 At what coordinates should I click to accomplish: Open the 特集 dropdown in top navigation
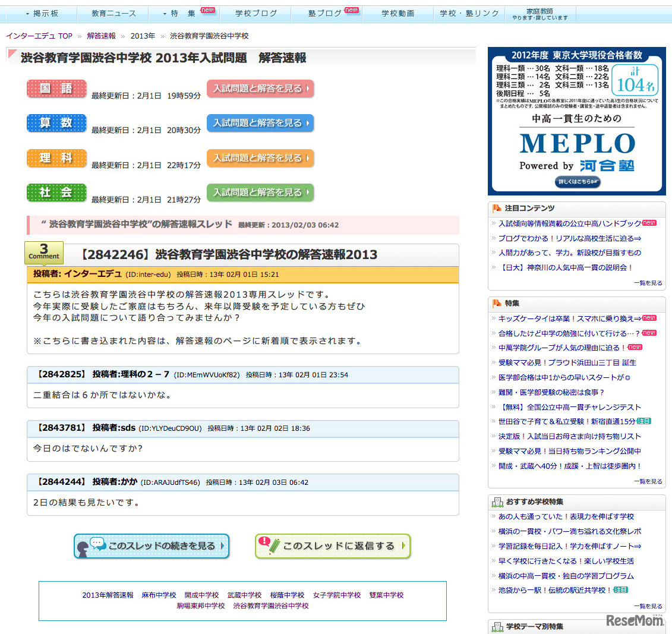pos(183,12)
